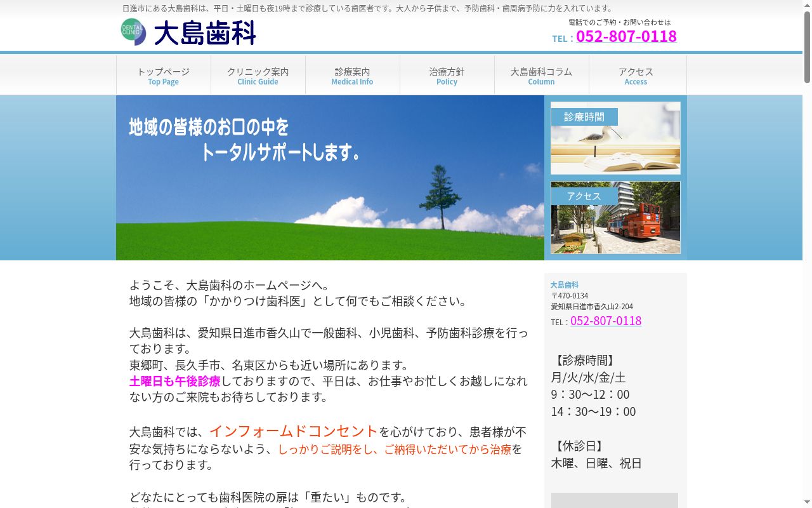The image size is (812, 508).
Task: Click the 愛知県日進市香久山2-204 address text
Action: (592, 307)
